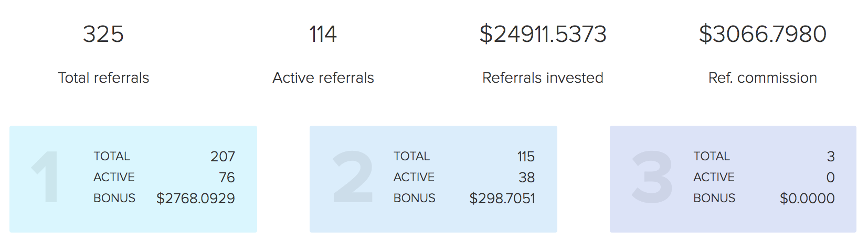Image resolution: width=868 pixels, height=242 pixels.
Task: Click the Referrals invested label
Action: point(543,78)
